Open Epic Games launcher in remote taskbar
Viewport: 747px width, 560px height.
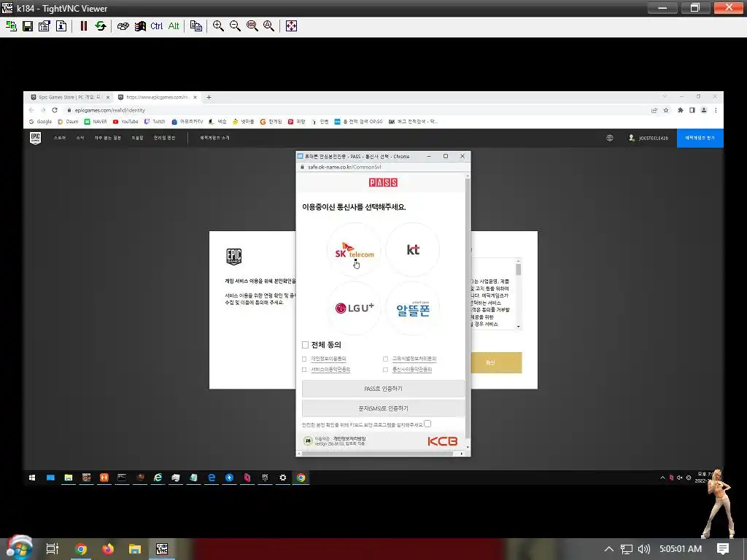pos(265,478)
